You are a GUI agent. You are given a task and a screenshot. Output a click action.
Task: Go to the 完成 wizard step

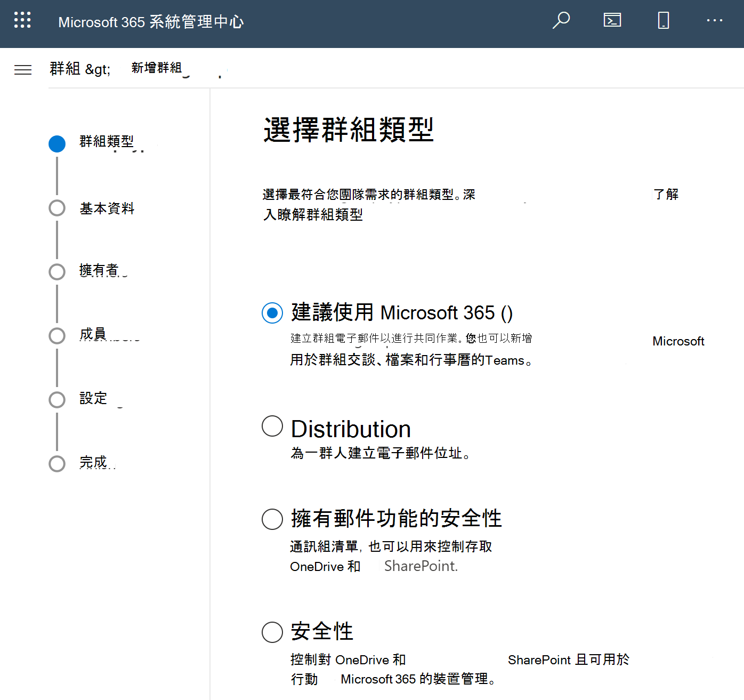pyautogui.click(x=93, y=462)
